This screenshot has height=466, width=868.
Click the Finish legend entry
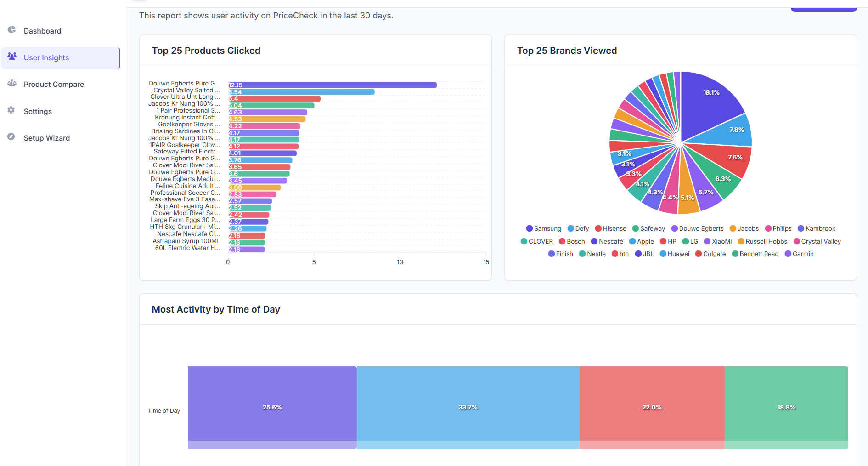561,254
